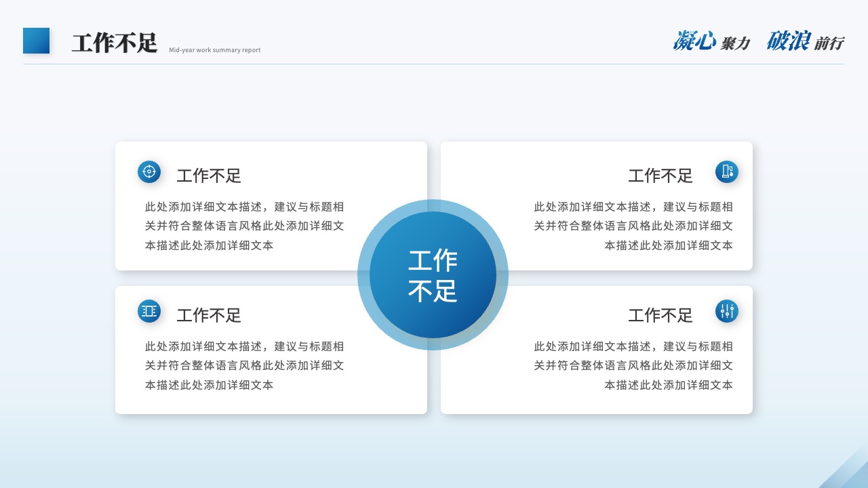
Task: Select the central blue circle 工作不足
Action: [433, 274]
